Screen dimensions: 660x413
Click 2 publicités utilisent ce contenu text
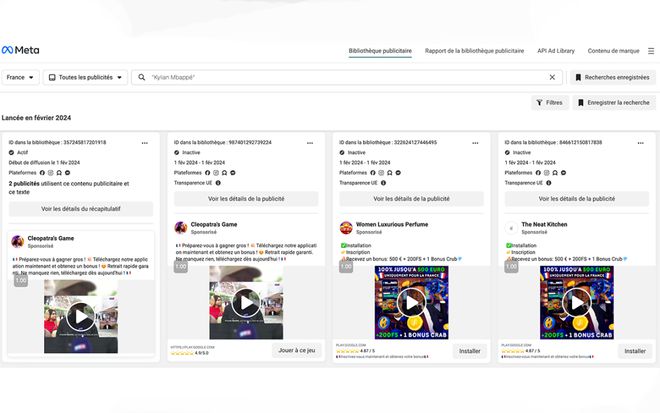[x=69, y=188]
